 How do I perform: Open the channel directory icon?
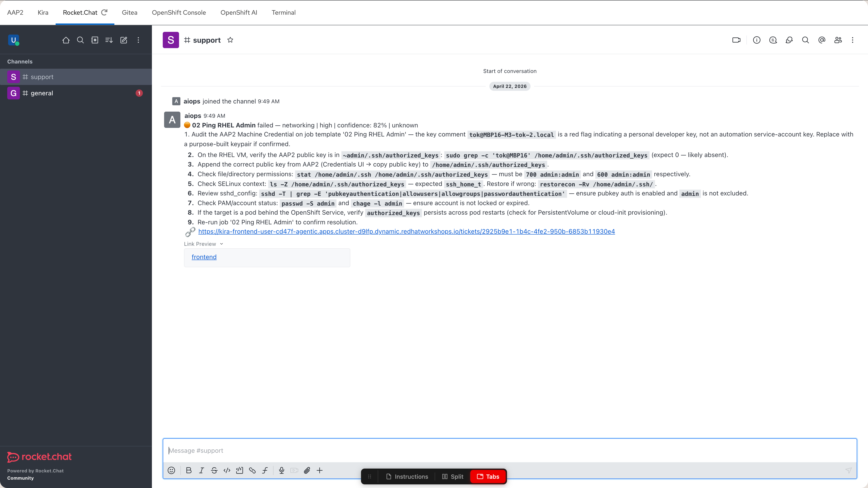pyautogui.click(x=95, y=40)
